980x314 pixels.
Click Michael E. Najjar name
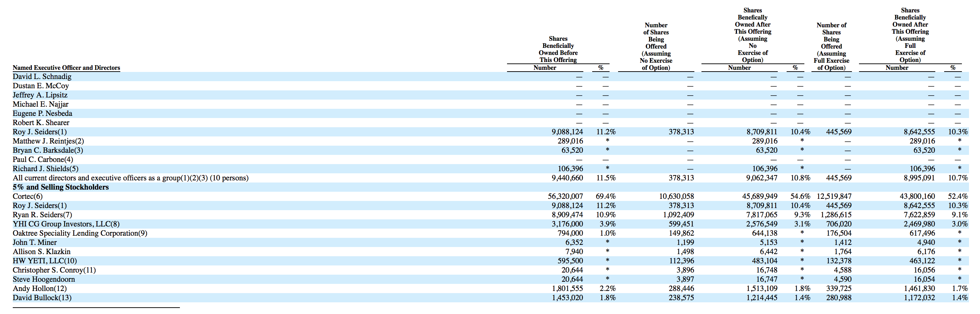(x=41, y=104)
